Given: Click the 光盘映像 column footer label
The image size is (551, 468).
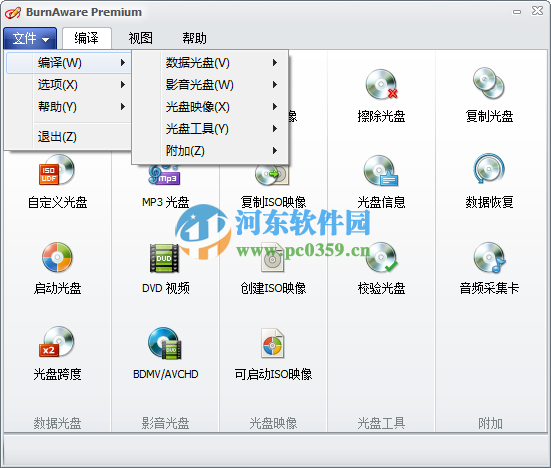Looking at the screenshot, I should 273,423.
